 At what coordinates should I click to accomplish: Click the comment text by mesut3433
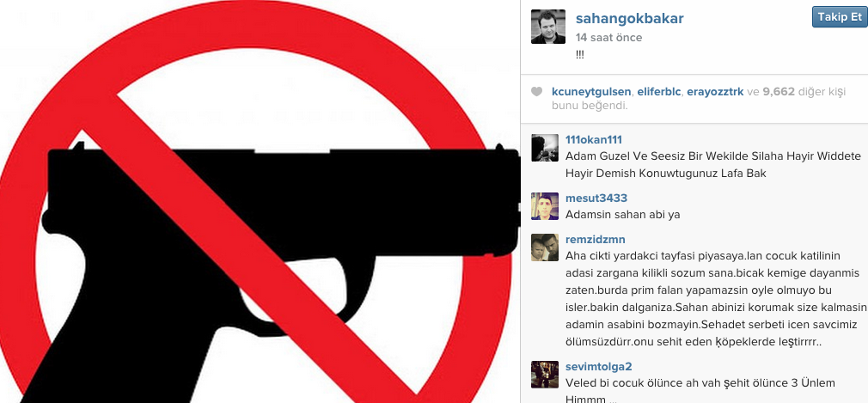[x=623, y=215]
